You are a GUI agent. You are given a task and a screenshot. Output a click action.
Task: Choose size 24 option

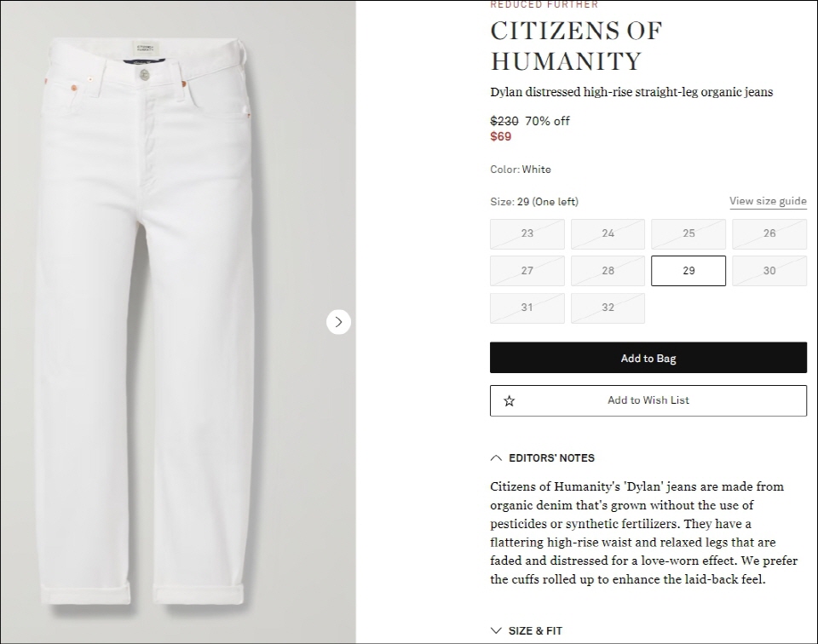point(608,233)
